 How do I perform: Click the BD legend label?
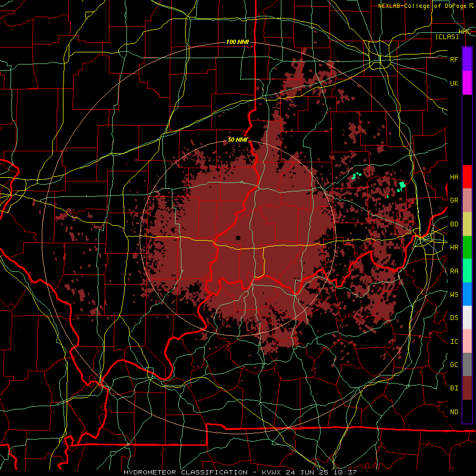point(454,224)
